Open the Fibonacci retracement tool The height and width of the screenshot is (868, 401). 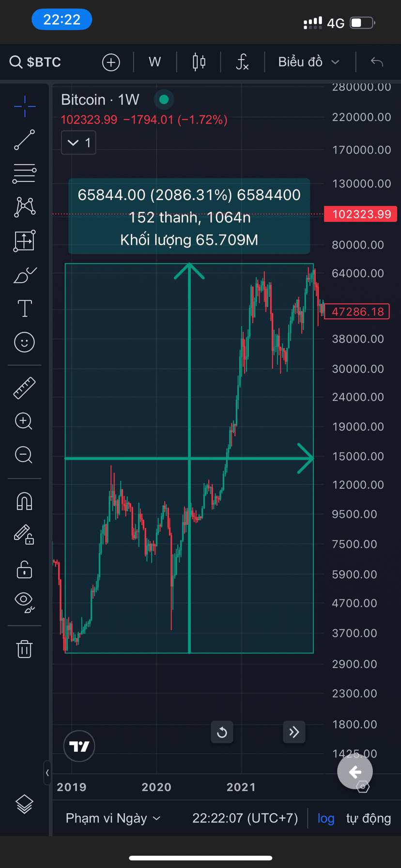coord(24,173)
